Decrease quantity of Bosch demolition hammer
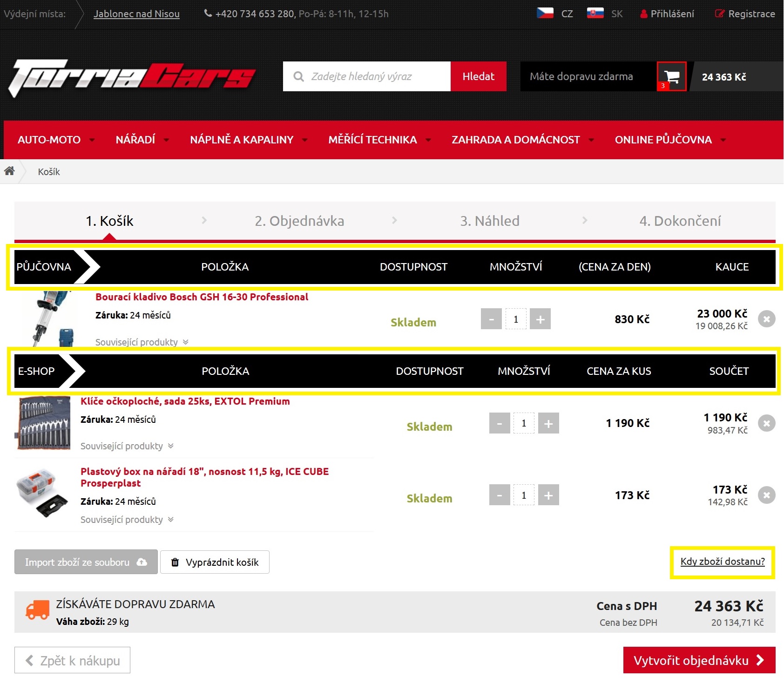The height and width of the screenshot is (691, 784). tap(491, 319)
